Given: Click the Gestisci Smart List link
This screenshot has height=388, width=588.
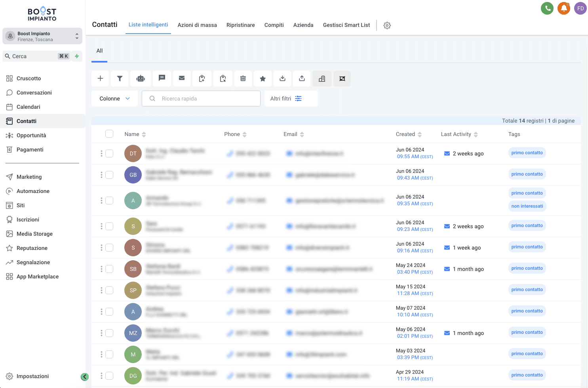Looking at the screenshot, I should tap(346, 25).
